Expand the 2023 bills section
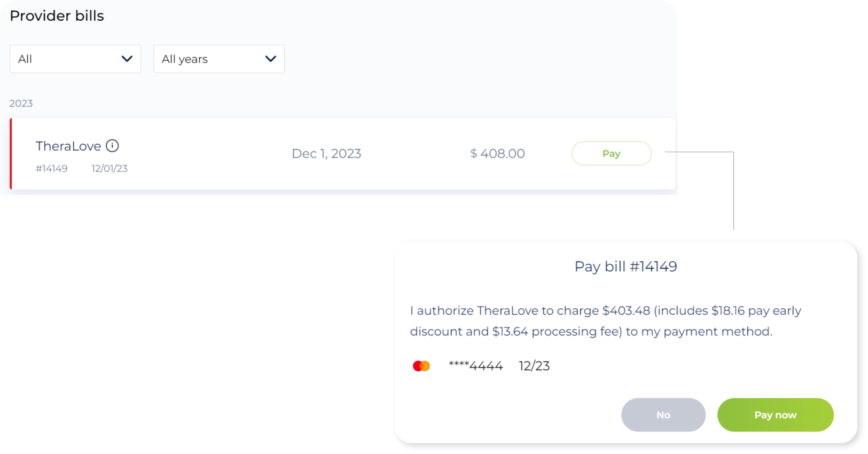 click(21, 103)
